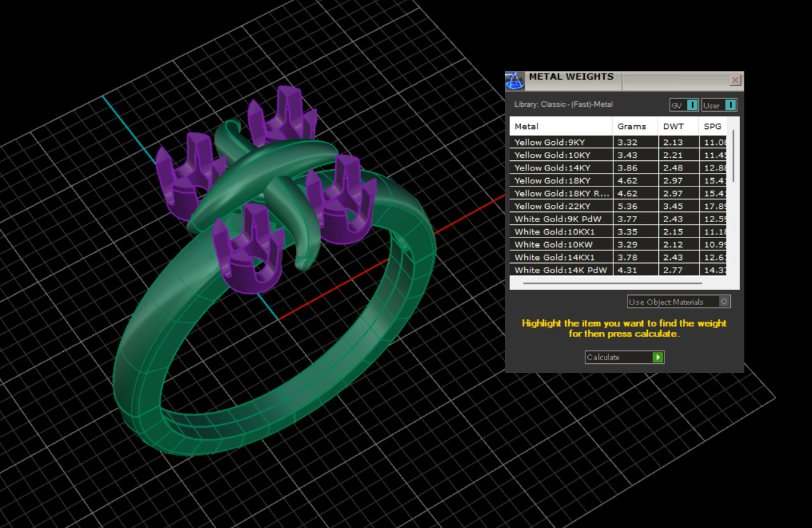Select the Yellow Gold:18KY R... row

click(x=618, y=193)
